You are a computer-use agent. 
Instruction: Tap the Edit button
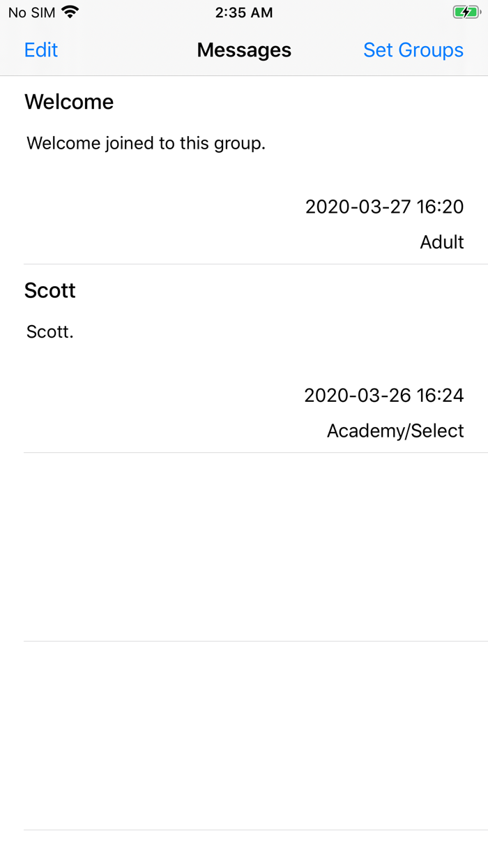[41, 50]
